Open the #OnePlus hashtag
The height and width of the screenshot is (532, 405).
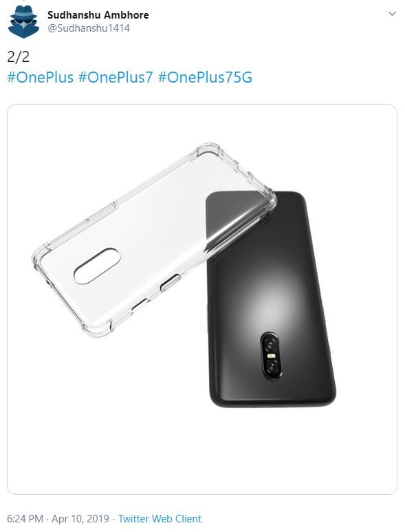(41, 77)
